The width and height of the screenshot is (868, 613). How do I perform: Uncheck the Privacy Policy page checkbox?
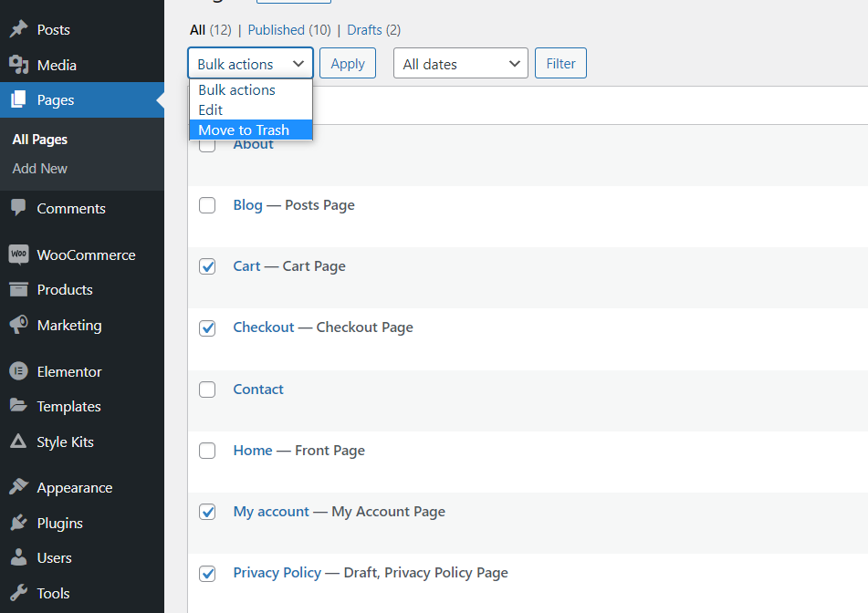[207, 573]
